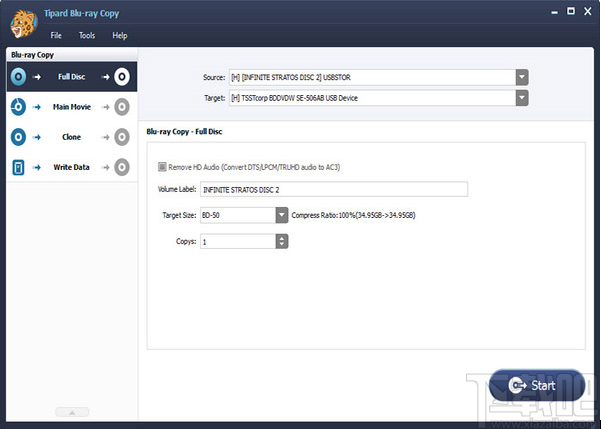Image resolution: width=601 pixels, height=429 pixels.
Task: Click the Tipard cheetah logo icon
Action: 24,25
